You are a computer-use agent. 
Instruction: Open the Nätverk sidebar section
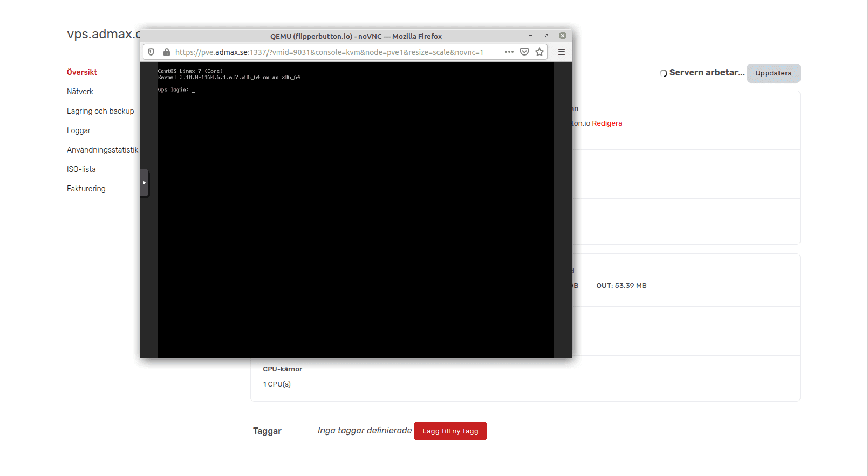(80, 92)
